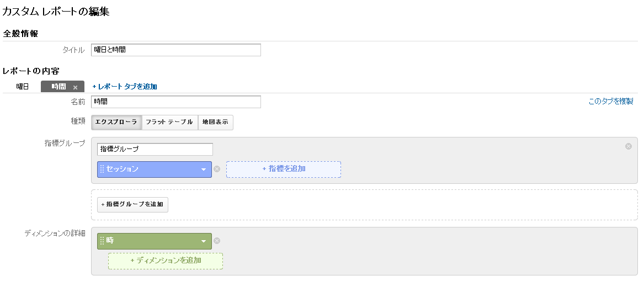Remove the 時 dimension with its x icon
Viewport: 644px width, 281px height.
217,241
